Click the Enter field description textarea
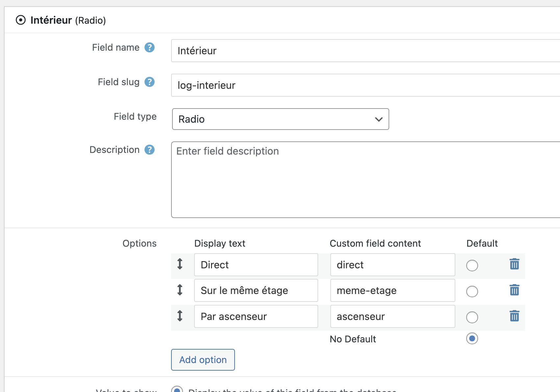Screen dimensions: 560x392 [x=365, y=180]
